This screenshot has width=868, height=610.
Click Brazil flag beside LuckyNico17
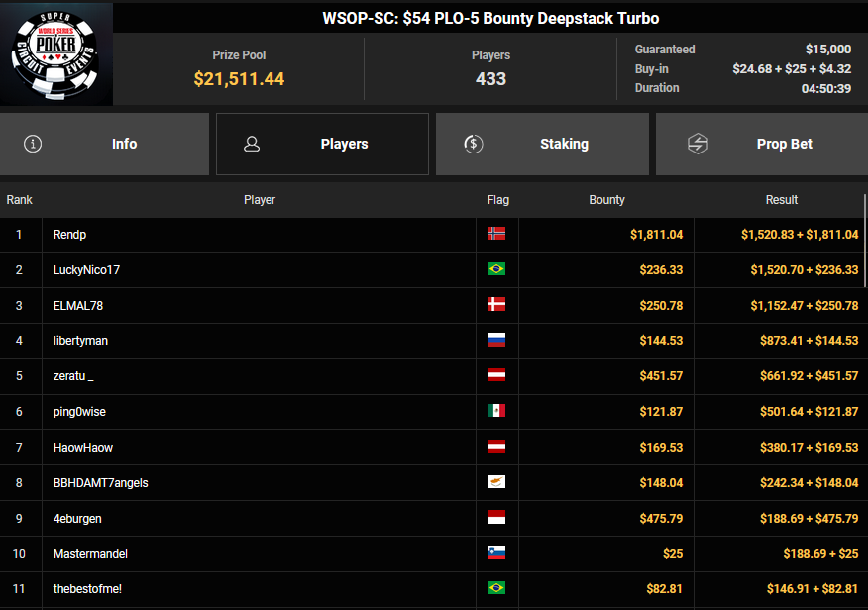[x=496, y=269]
